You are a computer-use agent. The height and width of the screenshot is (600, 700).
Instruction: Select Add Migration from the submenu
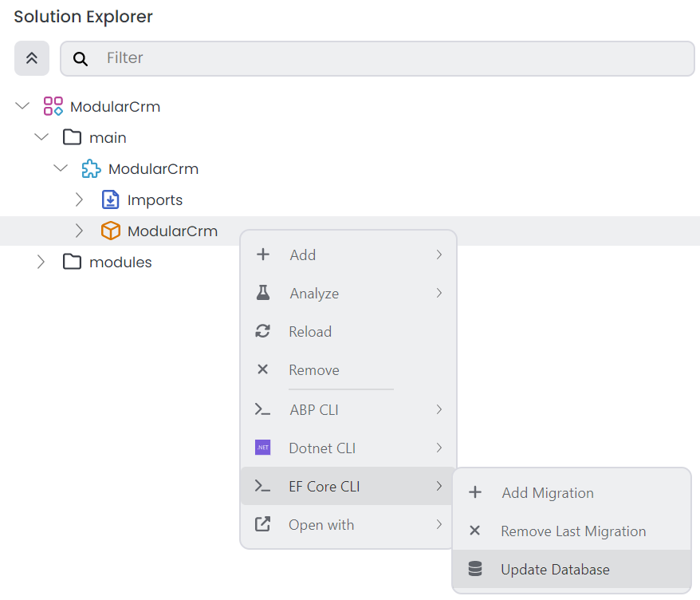pos(547,493)
